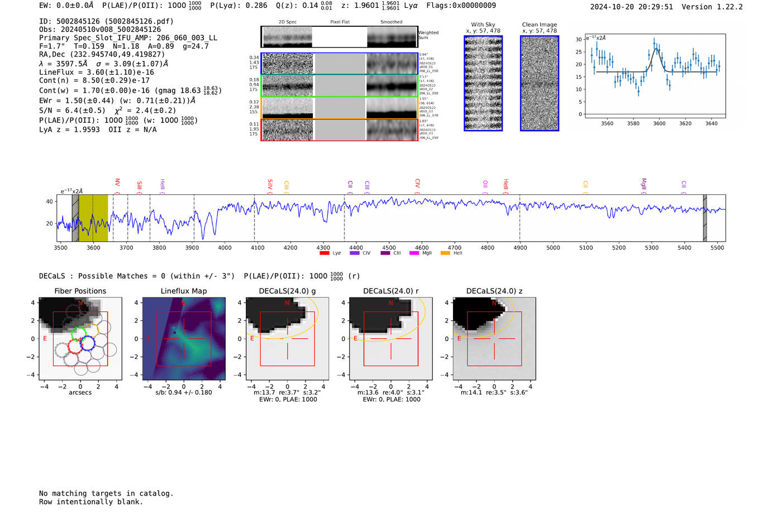Select the green-bordered 2D spectrum row
This screenshot has width=782, height=532.
pyautogui.click(x=340, y=86)
